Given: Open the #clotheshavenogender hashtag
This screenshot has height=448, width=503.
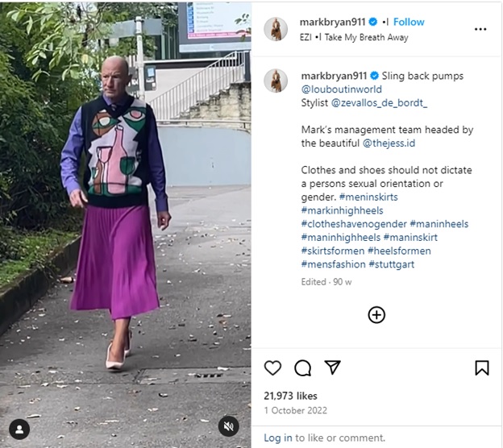Looking at the screenshot, I should 354,224.
